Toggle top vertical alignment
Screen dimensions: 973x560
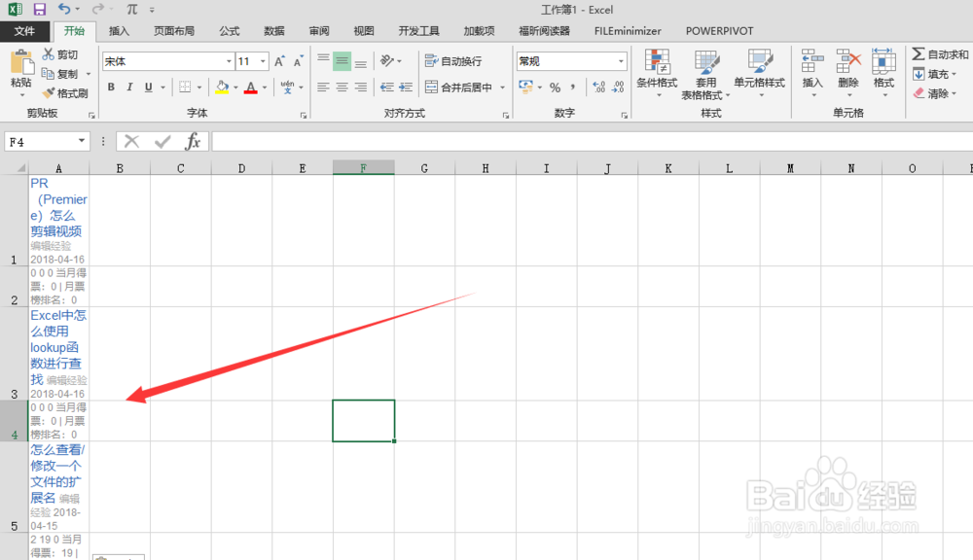323,61
